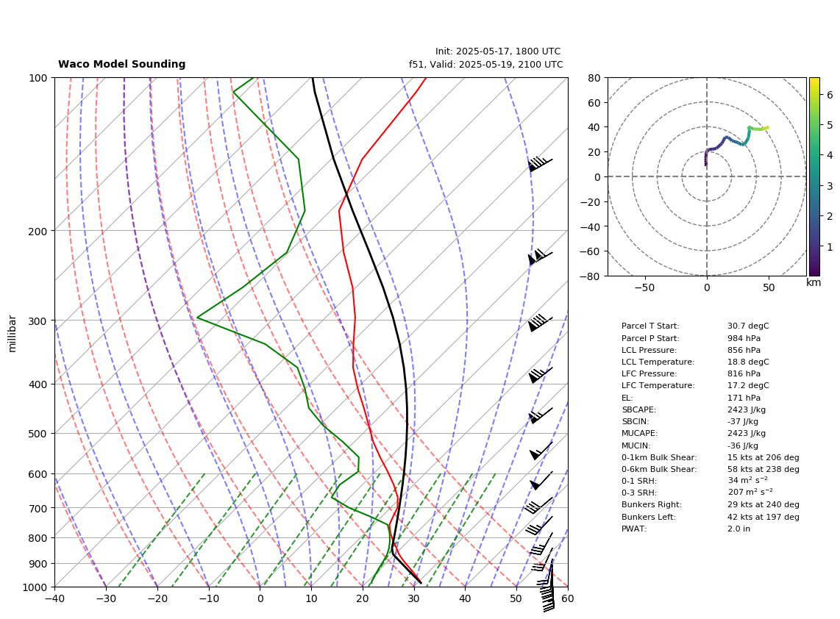Select the "LFC Pressure:" label
840x619 pixels.
pyautogui.click(x=649, y=373)
